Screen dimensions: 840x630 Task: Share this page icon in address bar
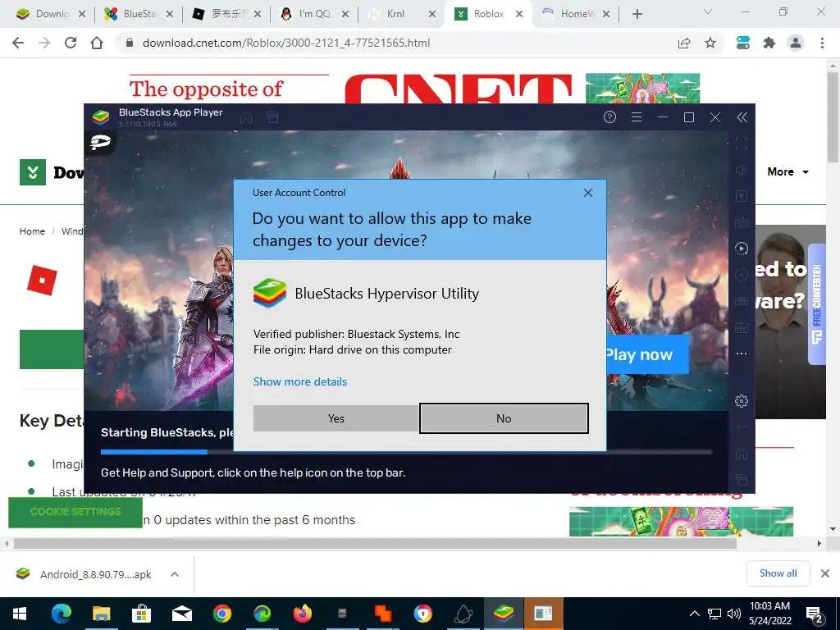coord(684,43)
